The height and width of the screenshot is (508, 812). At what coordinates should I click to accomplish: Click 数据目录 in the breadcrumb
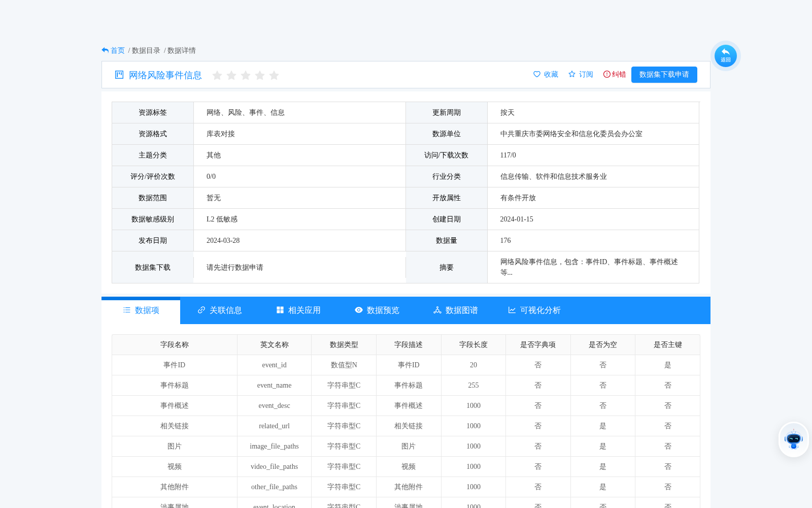146,50
